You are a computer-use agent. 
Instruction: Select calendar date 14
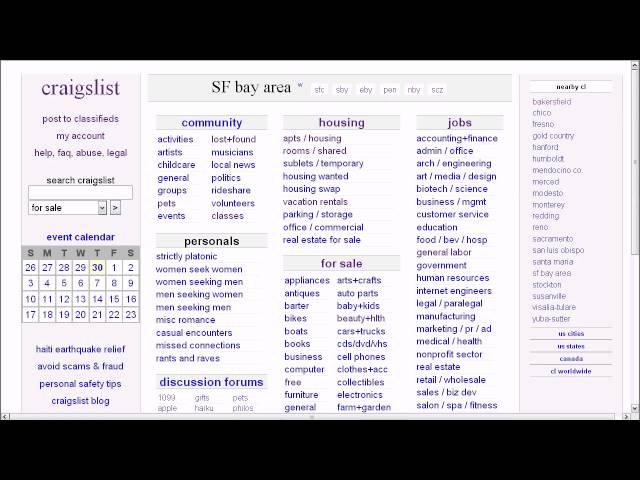(x=97, y=299)
